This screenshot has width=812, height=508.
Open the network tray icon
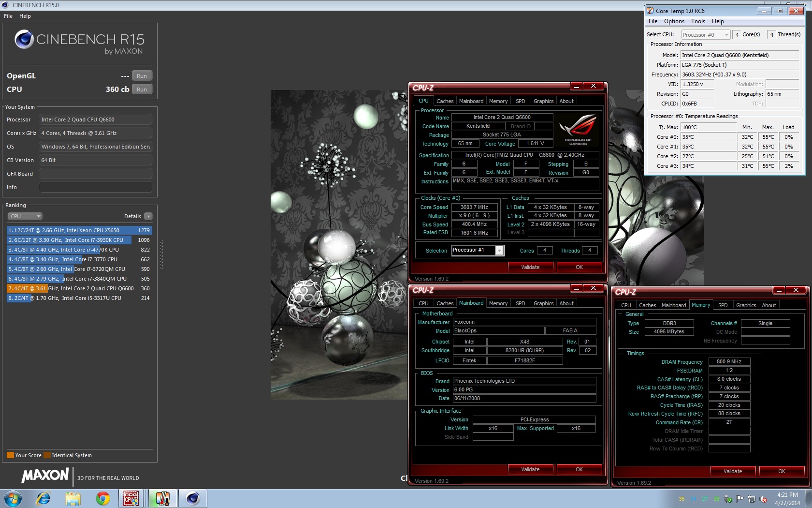click(x=752, y=499)
